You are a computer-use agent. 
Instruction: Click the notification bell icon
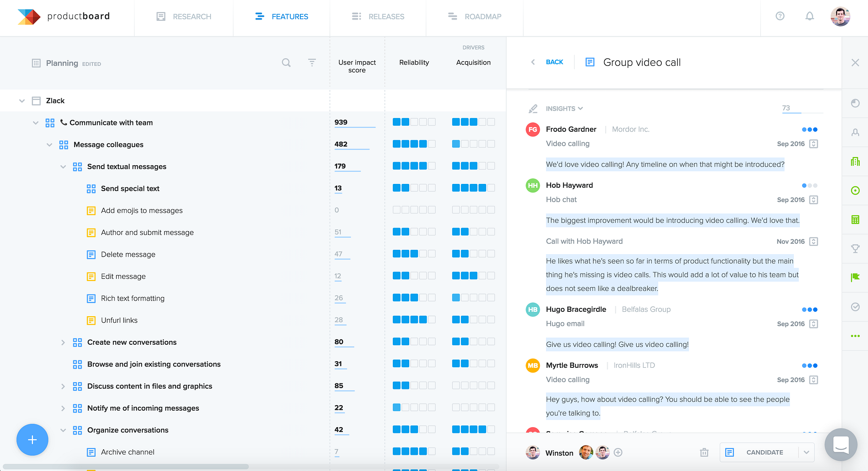pyautogui.click(x=809, y=16)
